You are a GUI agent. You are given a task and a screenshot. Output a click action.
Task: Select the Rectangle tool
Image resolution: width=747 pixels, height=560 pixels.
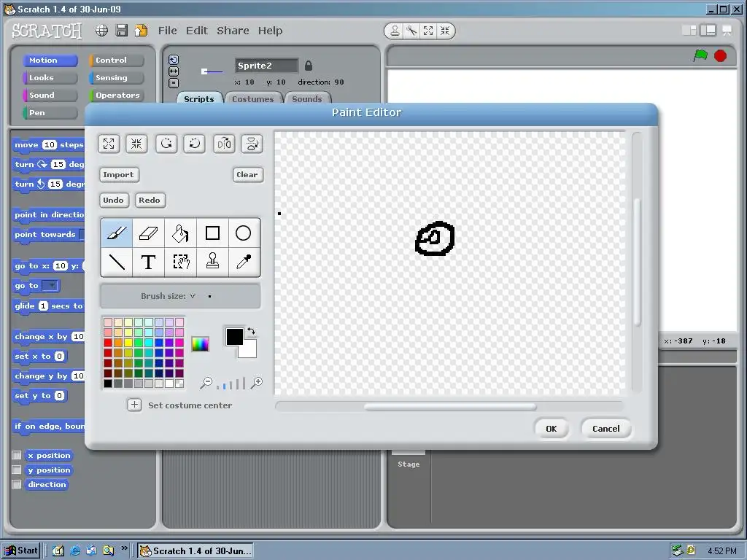(x=212, y=233)
